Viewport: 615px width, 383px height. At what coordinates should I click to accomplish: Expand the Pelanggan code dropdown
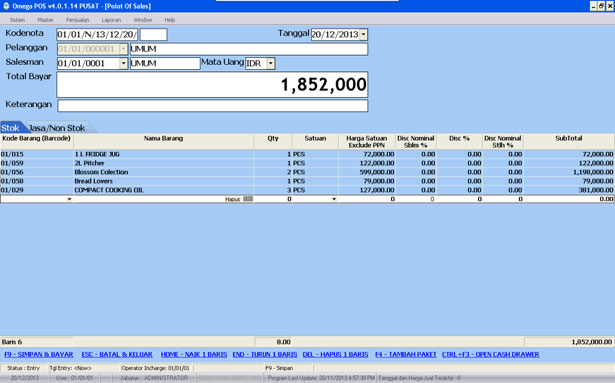coord(124,49)
